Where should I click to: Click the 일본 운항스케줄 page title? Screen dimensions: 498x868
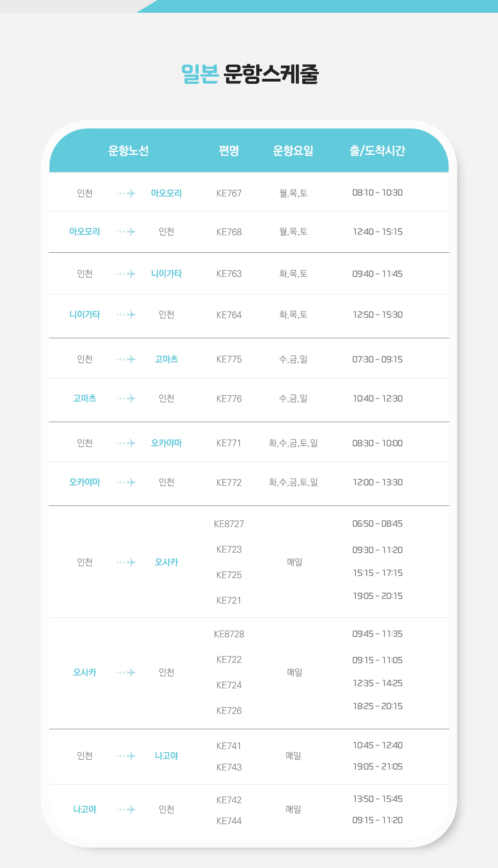(249, 74)
